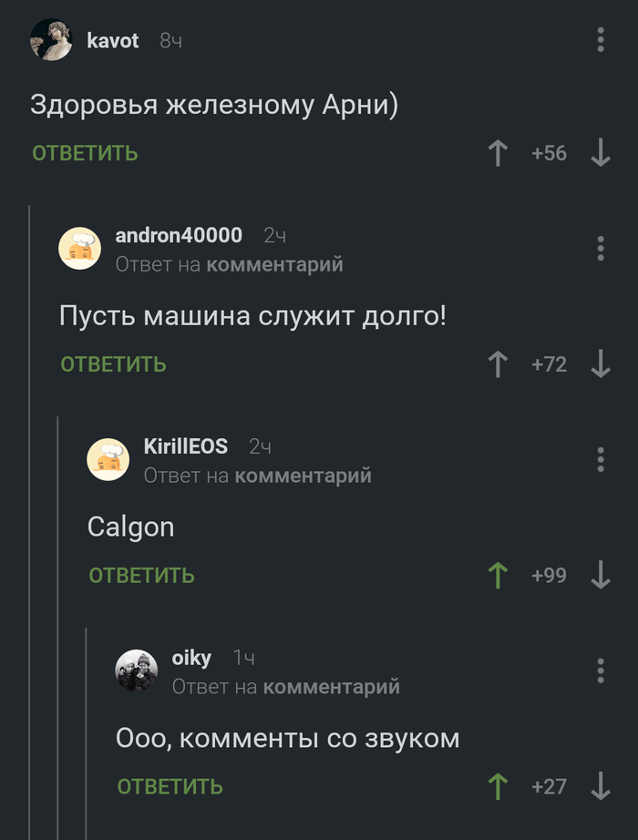Toggle upvote on oiky's comment
Viewport: 638px width, 840px height.
[498, 786]
